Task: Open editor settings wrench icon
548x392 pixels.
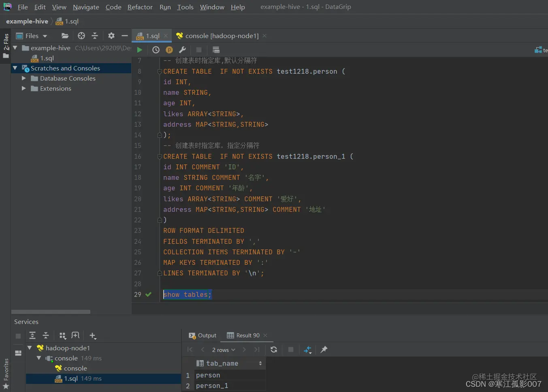Action: [x=182, y=50]
